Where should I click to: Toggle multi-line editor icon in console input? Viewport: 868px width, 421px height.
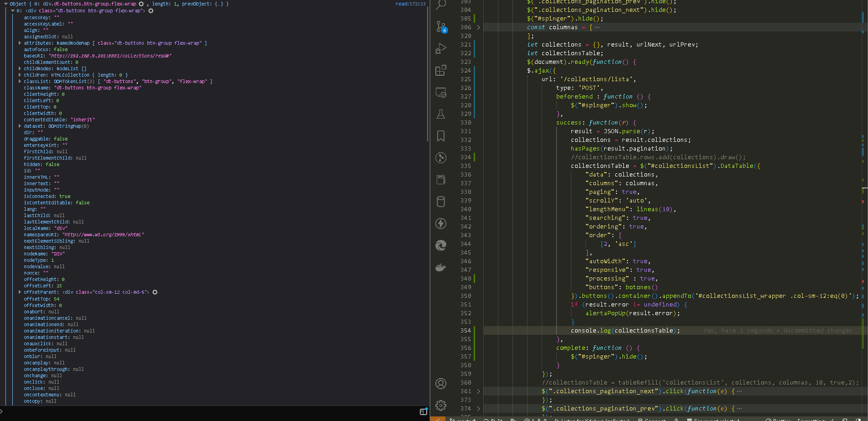(x=423, y=412)
